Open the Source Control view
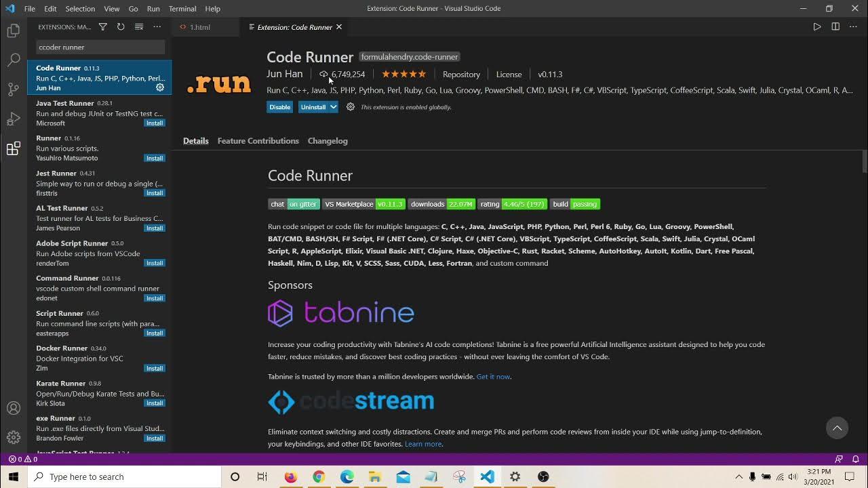Viewport: 868px width, 488px height. pos(13,89)
